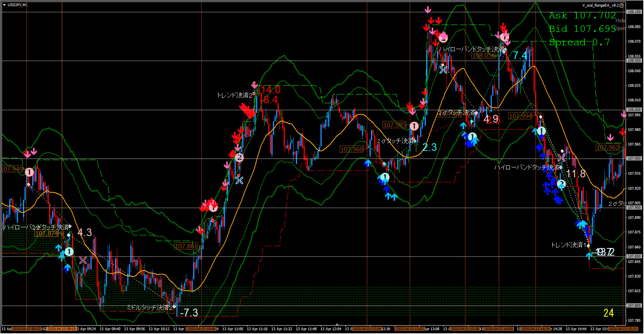Click the 2020.04.13 09:15 time marker

point(61,329)
